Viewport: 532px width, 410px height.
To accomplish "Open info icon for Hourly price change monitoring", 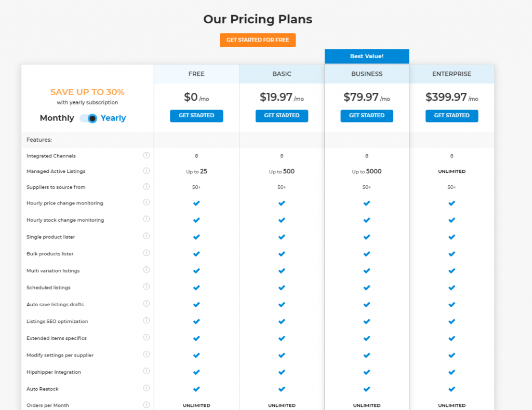I will (x=146, y=202).
